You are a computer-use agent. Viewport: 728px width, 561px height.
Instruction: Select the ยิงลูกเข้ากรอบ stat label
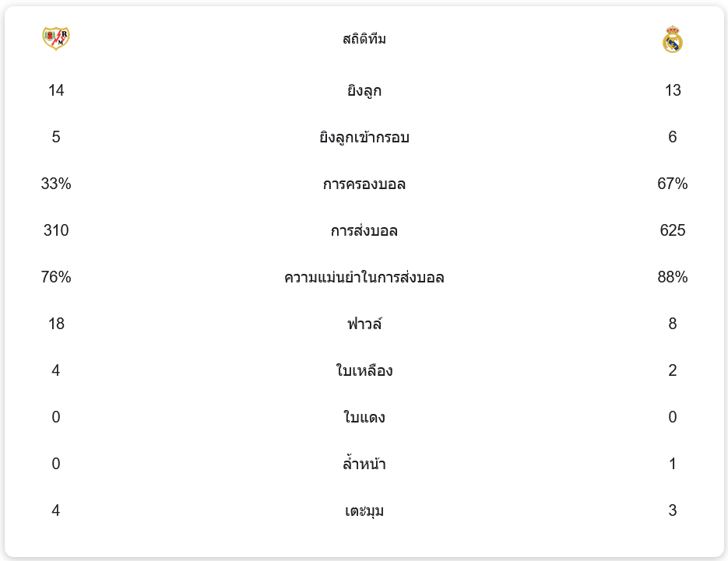[x=364, y=138]
